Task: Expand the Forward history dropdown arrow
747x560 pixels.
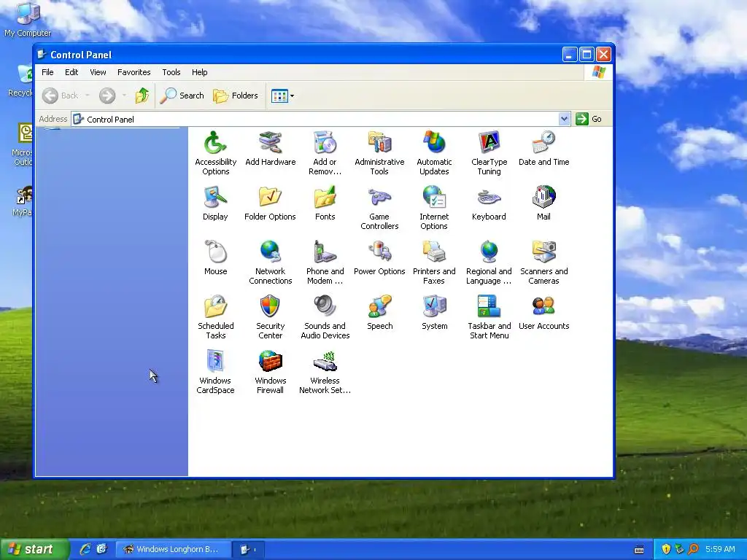Action: tap(124, 96)
